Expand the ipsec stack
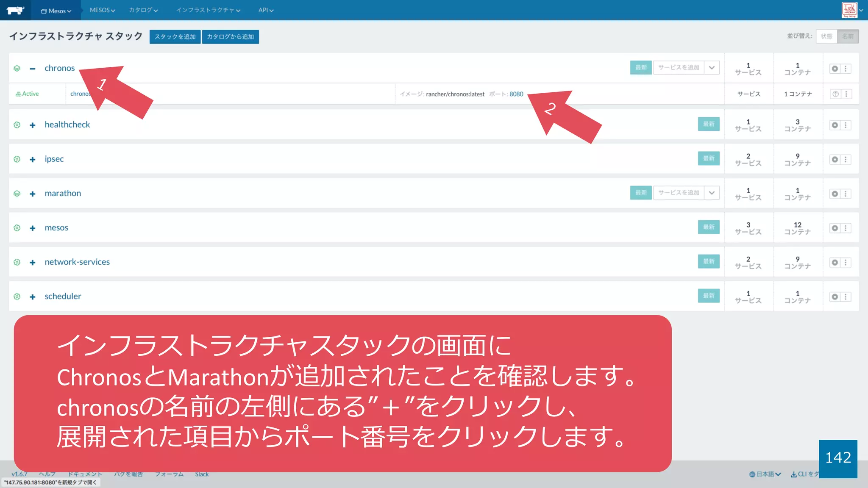Image resolution: width=868 pixels, height=488 pixels. [33, 160]
